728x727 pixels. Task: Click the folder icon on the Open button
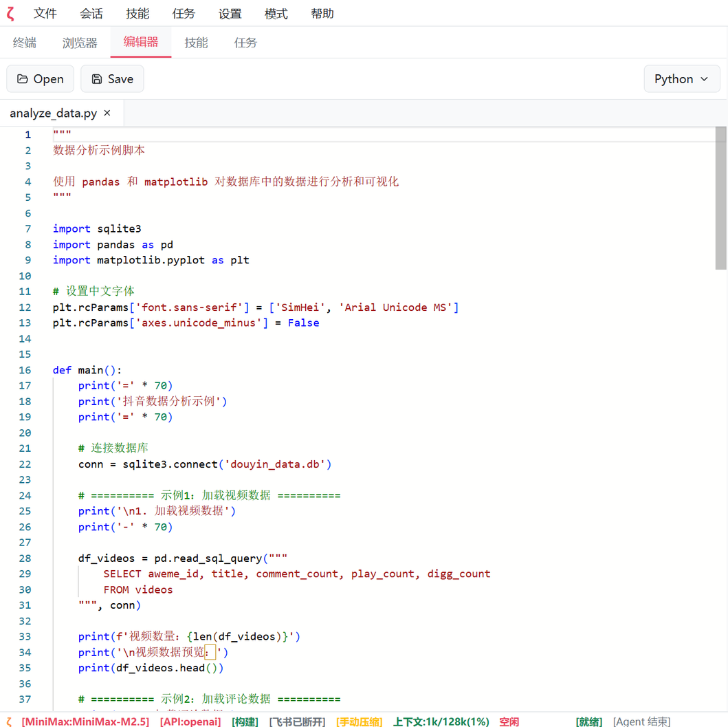23,79
